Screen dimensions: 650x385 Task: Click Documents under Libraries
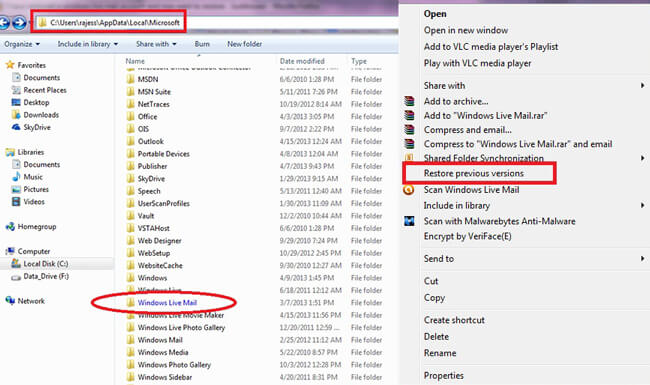coord(41,165)
